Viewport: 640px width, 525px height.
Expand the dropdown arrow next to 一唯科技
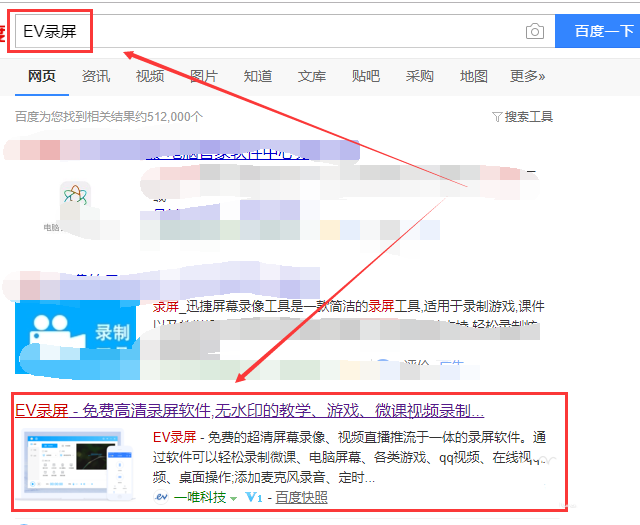(233, 498)
